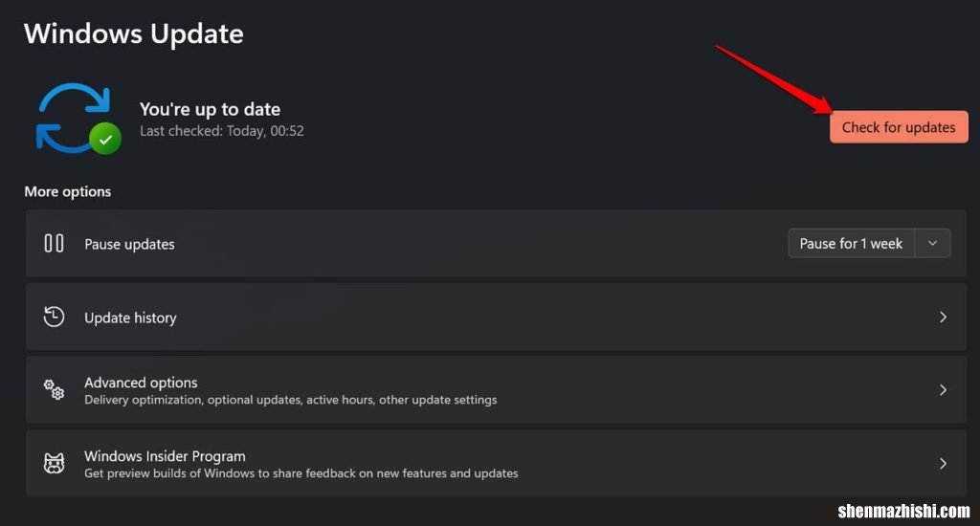Click the pause icon beside Pause updates
980x526 pixels.
[x=55, y=244]
